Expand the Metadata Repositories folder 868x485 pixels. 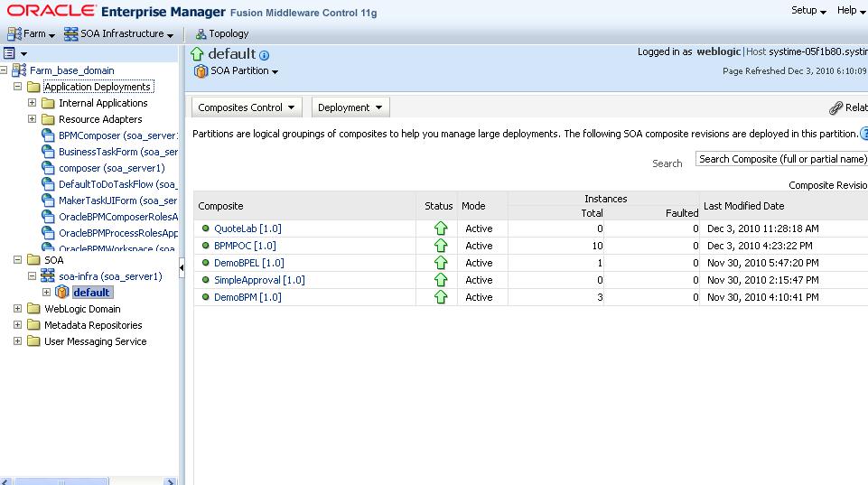click(x=18, y=324)
